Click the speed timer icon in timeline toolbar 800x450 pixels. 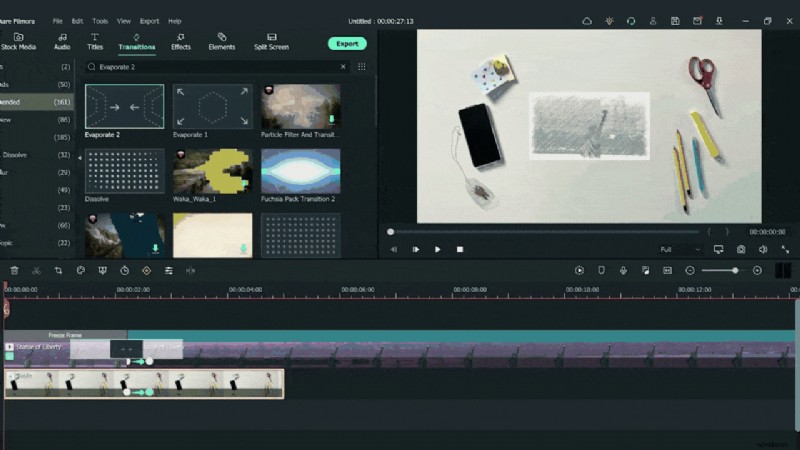(124, 270)
